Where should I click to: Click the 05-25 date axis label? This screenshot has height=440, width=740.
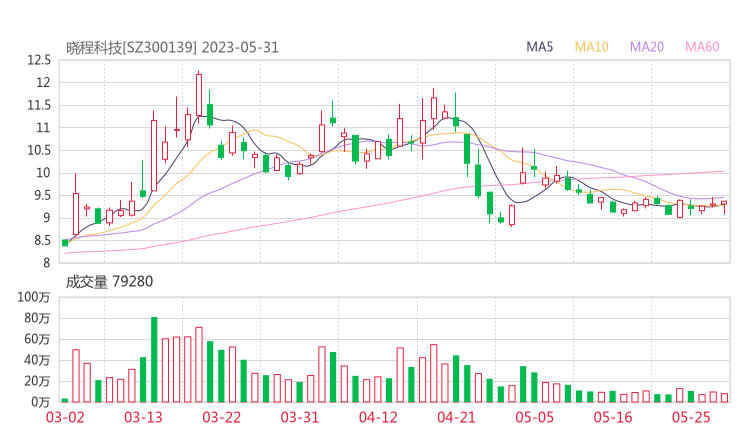tap(691, 417)
